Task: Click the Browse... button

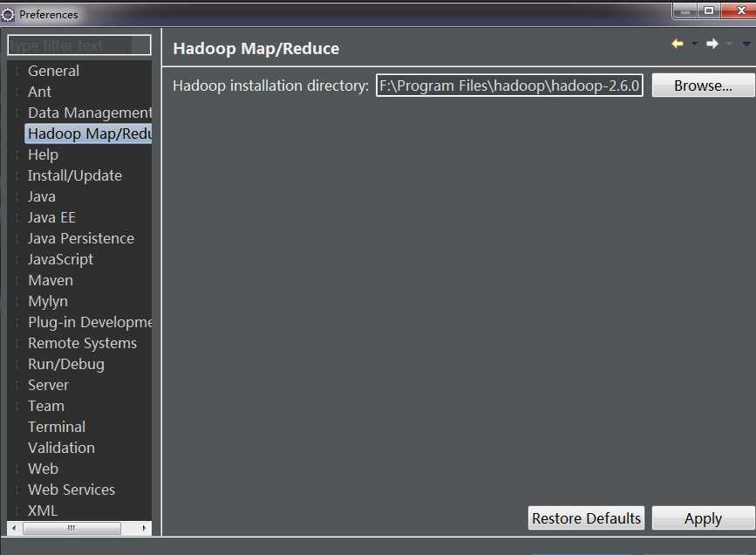Action: (x=703, y=86)
